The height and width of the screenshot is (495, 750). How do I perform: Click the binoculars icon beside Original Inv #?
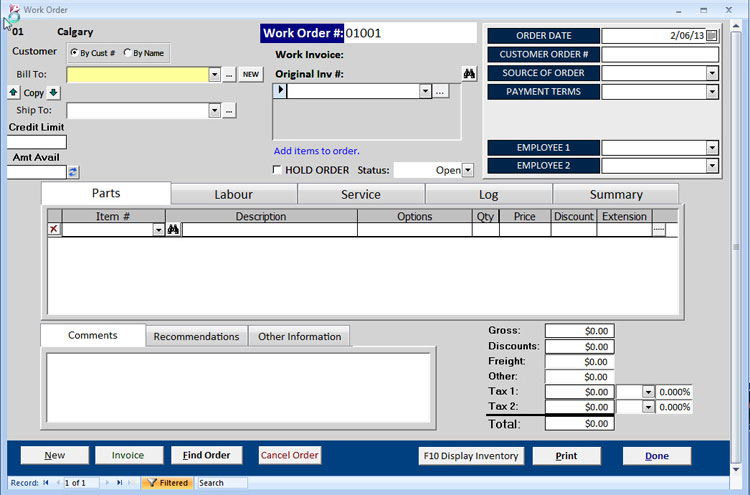(469, 74)
